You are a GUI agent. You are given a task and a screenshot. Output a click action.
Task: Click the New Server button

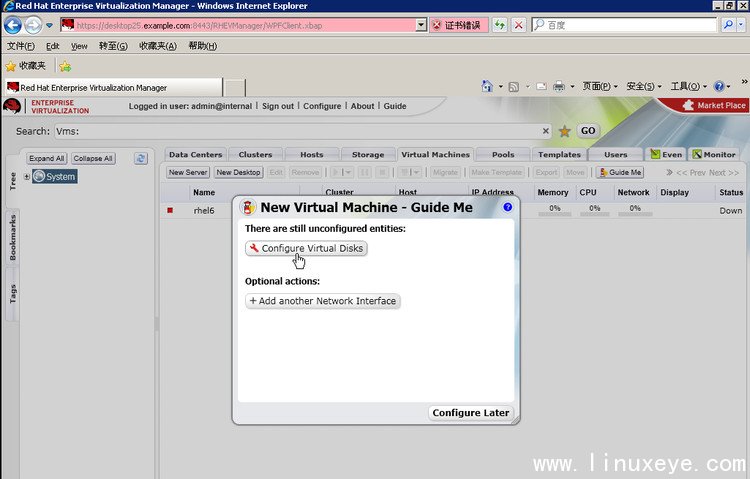(188, 172)
